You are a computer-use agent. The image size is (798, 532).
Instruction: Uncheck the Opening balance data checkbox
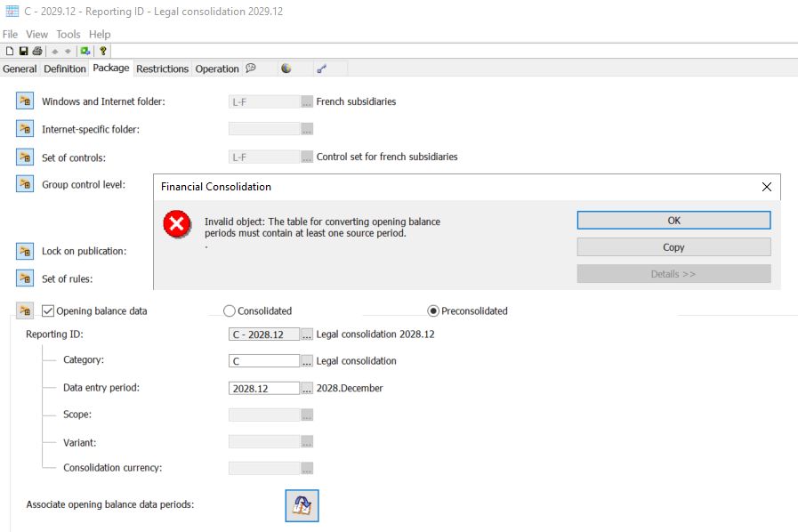coord(48,310)
